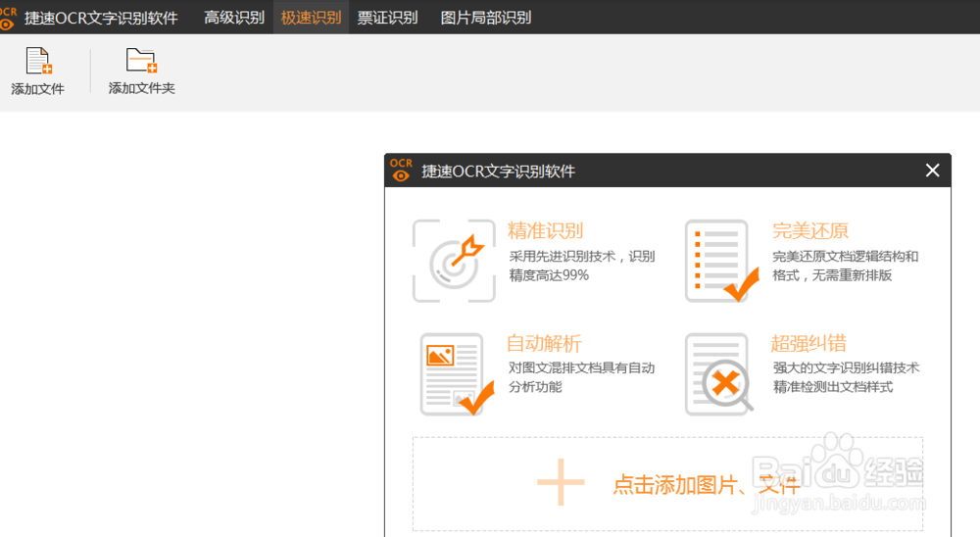
Task: Click the 自动解析 image document icon
Action: pos(457,374)
